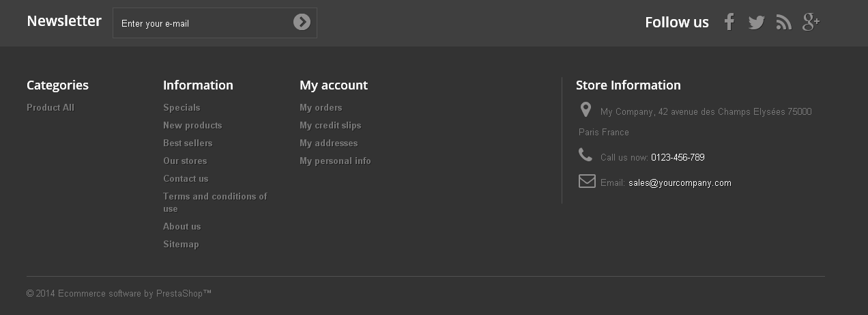Image resolution: width=868 pixels, height=315 pixels.
Task: Open the Facebook follow icon
Action: (x=729, y=23)
